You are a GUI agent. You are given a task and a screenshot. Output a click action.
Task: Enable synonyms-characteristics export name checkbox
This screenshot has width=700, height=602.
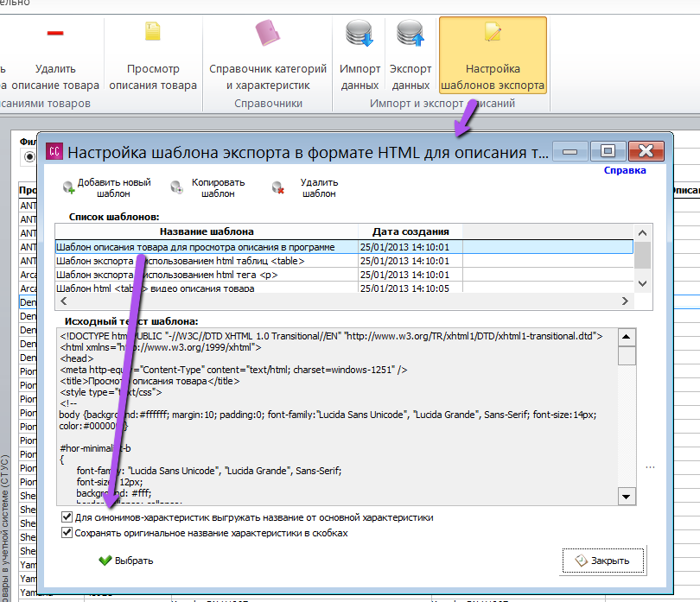point(67,517)
